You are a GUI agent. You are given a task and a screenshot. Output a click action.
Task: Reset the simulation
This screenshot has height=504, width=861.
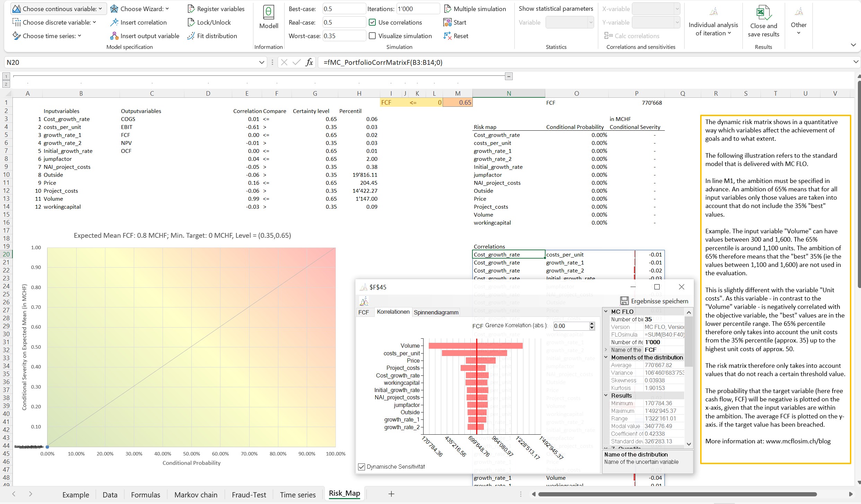(x=455, y=36)
